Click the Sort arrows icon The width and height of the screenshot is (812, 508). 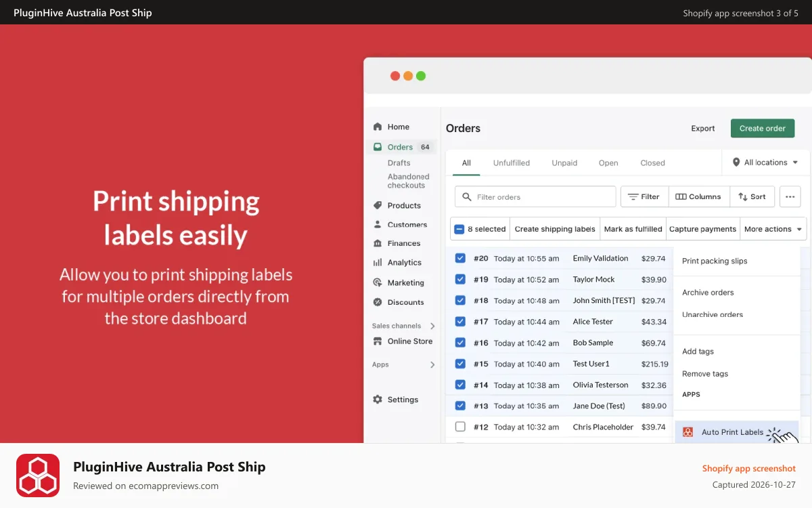click(742, 197)
